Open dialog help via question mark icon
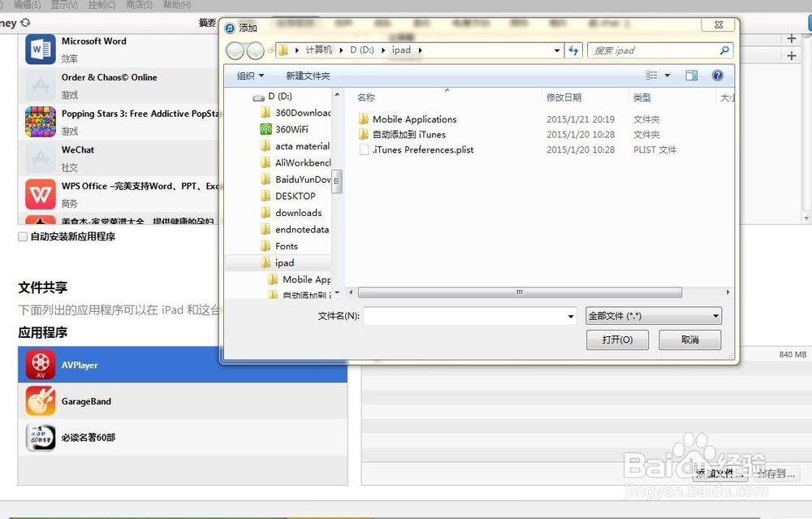812x519 pixels. pyautogui.click(x=718, y=75)
